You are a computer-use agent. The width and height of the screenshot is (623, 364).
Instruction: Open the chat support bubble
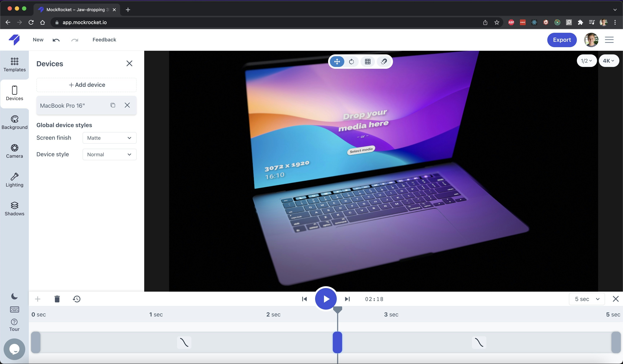pos(14,349)
